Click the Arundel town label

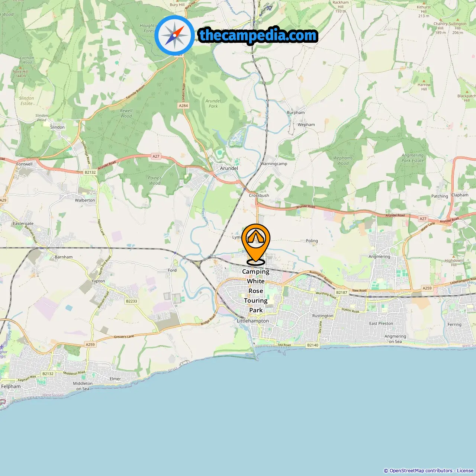click(x=229, y=168)
